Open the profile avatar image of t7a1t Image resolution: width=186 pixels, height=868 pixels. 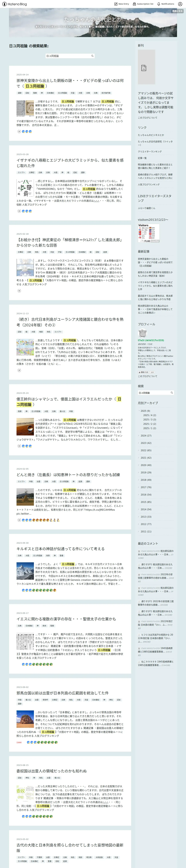[x=142, y=333]
